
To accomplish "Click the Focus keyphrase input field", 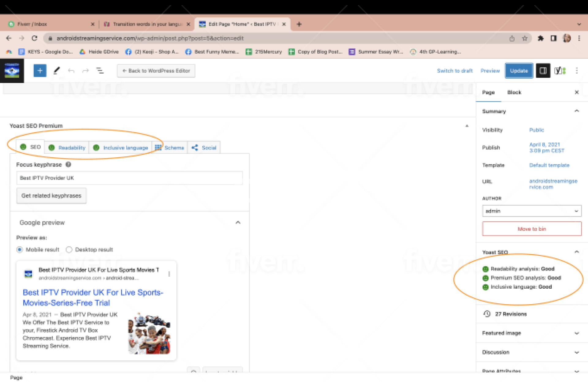I will coord(129,178).
